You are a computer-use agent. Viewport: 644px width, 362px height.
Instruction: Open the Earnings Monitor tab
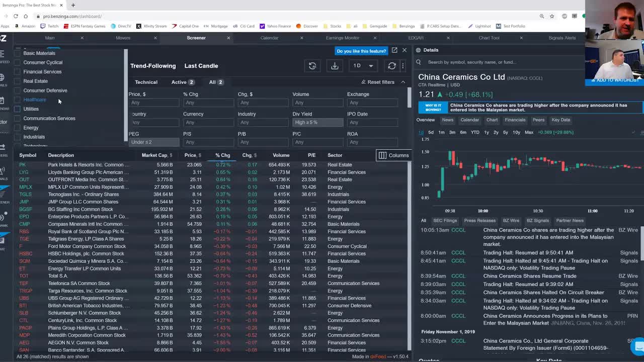343,38
